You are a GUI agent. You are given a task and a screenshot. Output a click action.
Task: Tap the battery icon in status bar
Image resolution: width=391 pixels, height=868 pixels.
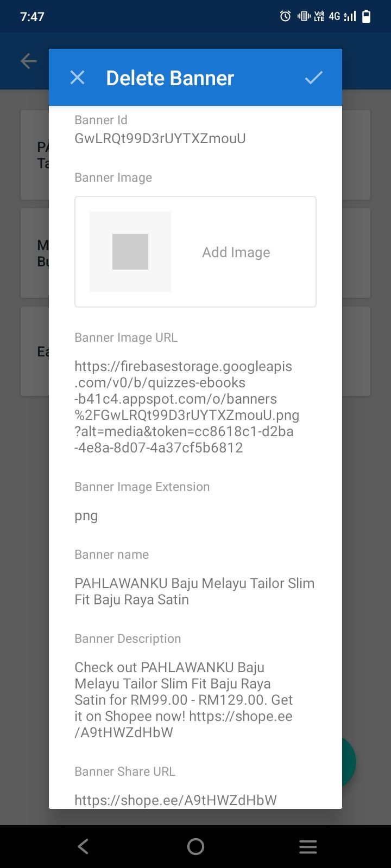pos(367,16)
